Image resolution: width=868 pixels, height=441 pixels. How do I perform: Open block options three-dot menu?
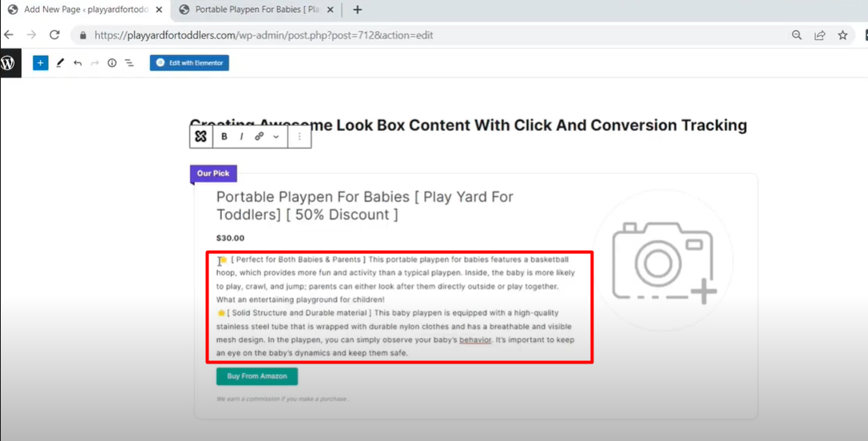coord(299,137)
